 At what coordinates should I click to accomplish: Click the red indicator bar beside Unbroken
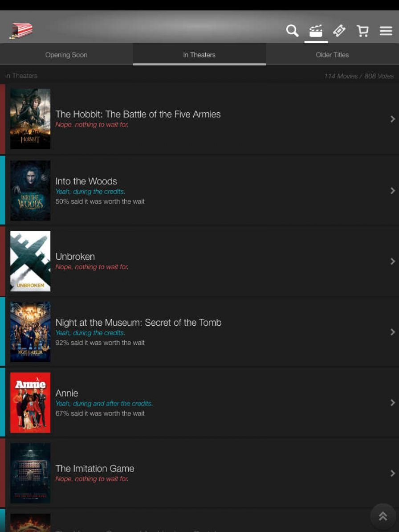pos(2,262)
